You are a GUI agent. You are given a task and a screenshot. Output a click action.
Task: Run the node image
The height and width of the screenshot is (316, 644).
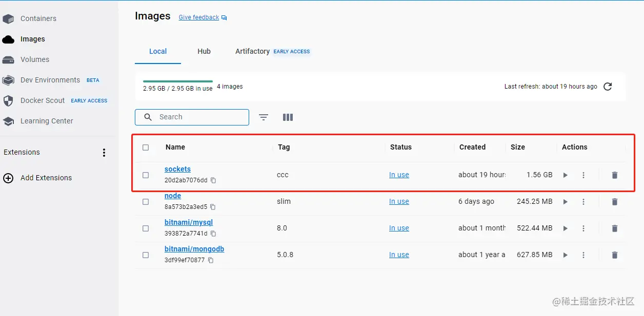tap(565, 202)
